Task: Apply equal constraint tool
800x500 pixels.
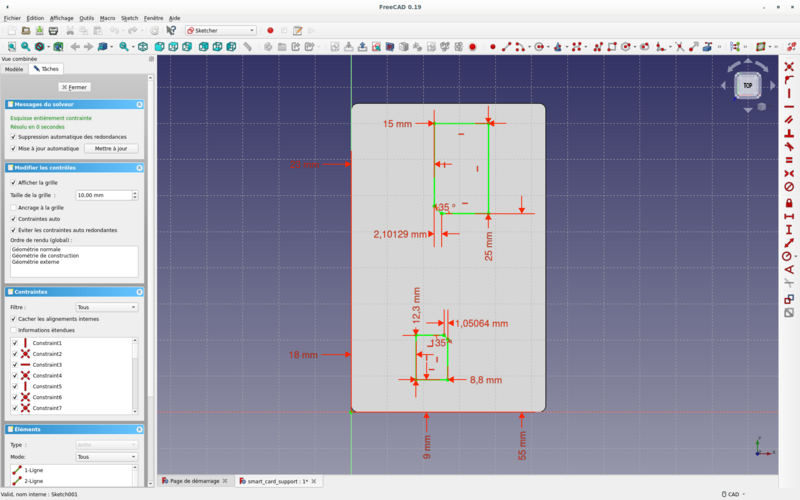Action: tap(789, 160)
